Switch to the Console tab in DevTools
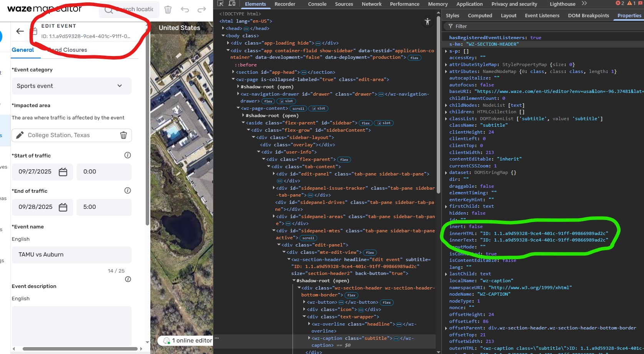 (317, 4)
